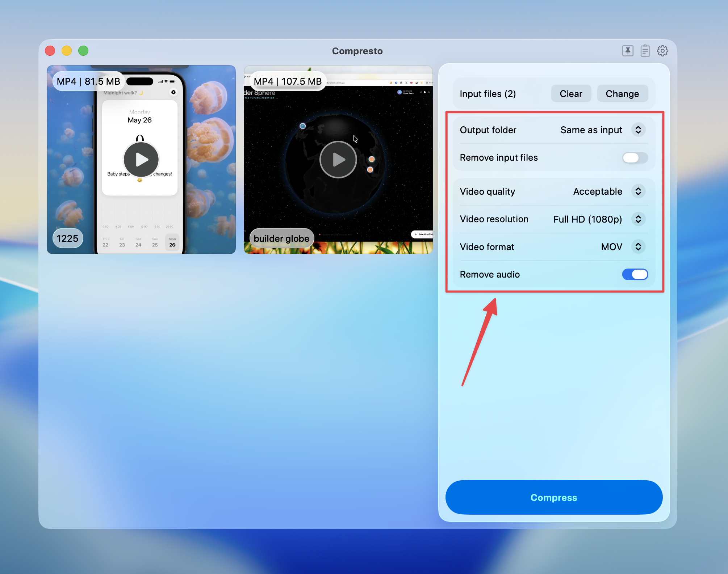Toggle Remove input files off then verify state
Screen dimensions: 728x574
pyautogui.click(x=635, y=158)
